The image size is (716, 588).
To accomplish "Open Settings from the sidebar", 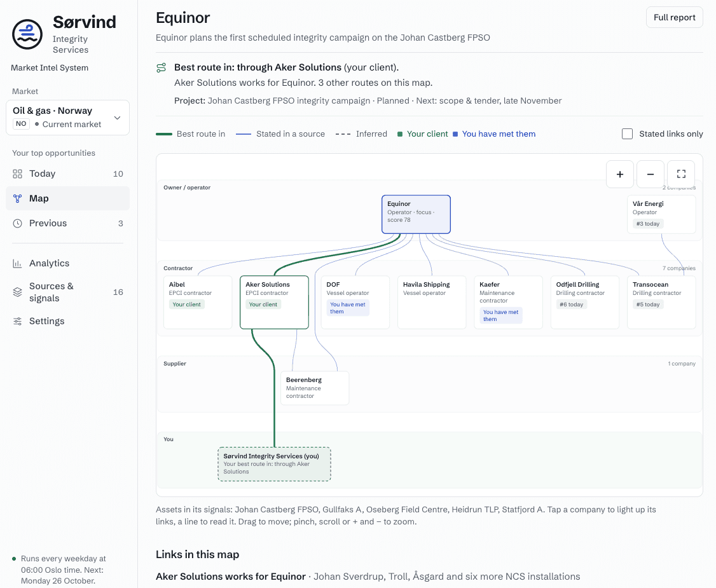I will (67, 322).
